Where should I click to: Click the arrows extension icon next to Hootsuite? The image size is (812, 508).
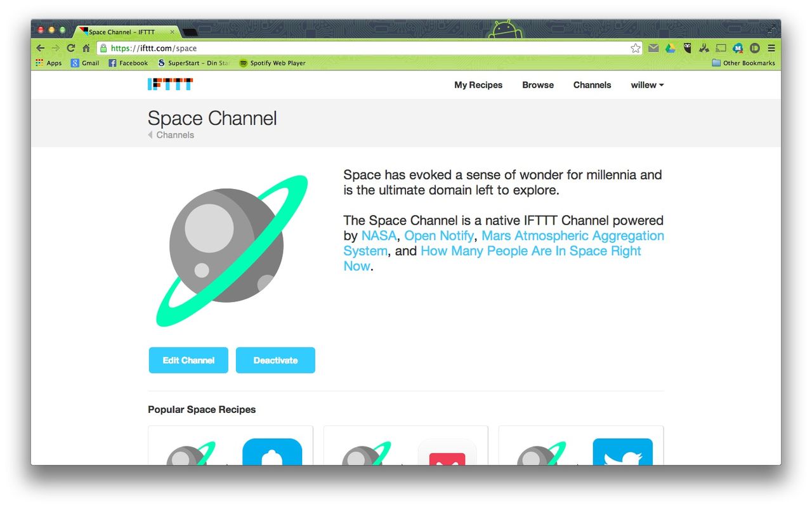click(x=704, y=48)
